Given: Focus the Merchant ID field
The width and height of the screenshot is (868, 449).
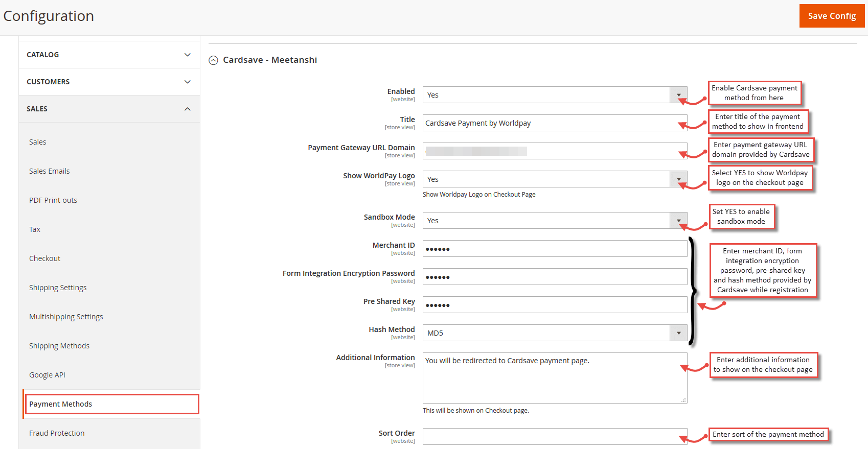Looking at the screenshot, I should pos(555,249).
